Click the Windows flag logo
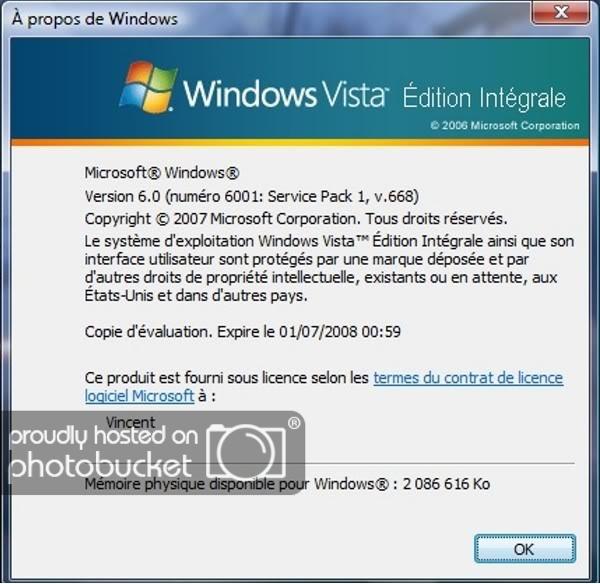This screenshot has height=584, width=600. coord(149,87)
